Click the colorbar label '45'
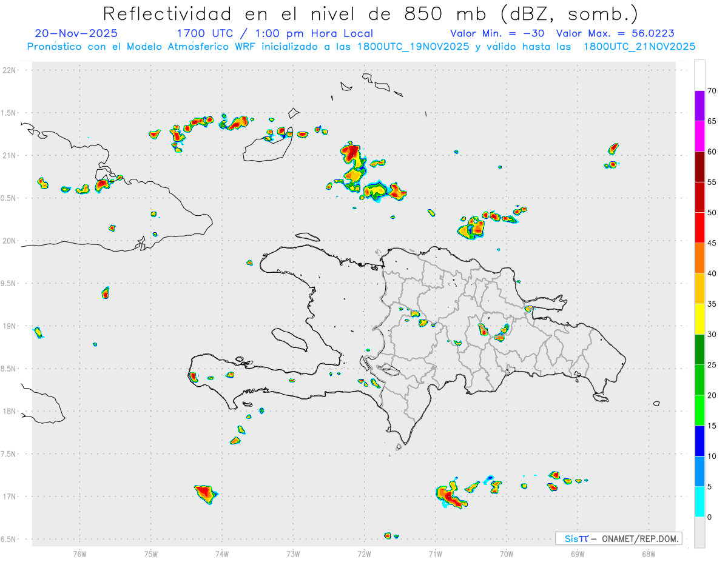The width and height of the screenshot is (728, 562). click(712, 243)
